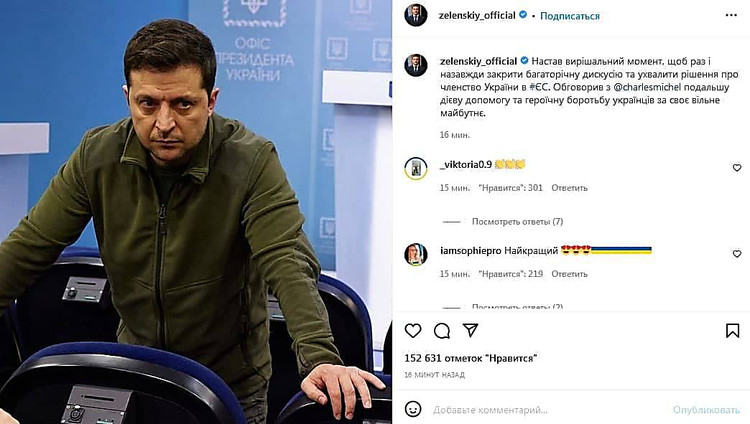Open iamsophiepro commenter avatar

(x=416, y=254)
